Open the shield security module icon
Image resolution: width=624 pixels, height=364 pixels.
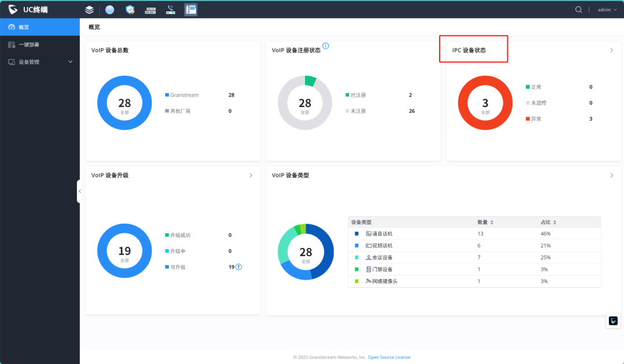pos(130,10)
